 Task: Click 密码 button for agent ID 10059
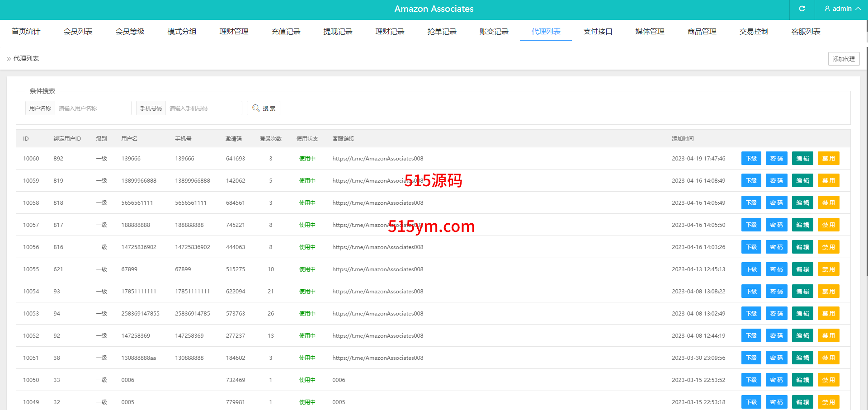click(x=776, y=181)
